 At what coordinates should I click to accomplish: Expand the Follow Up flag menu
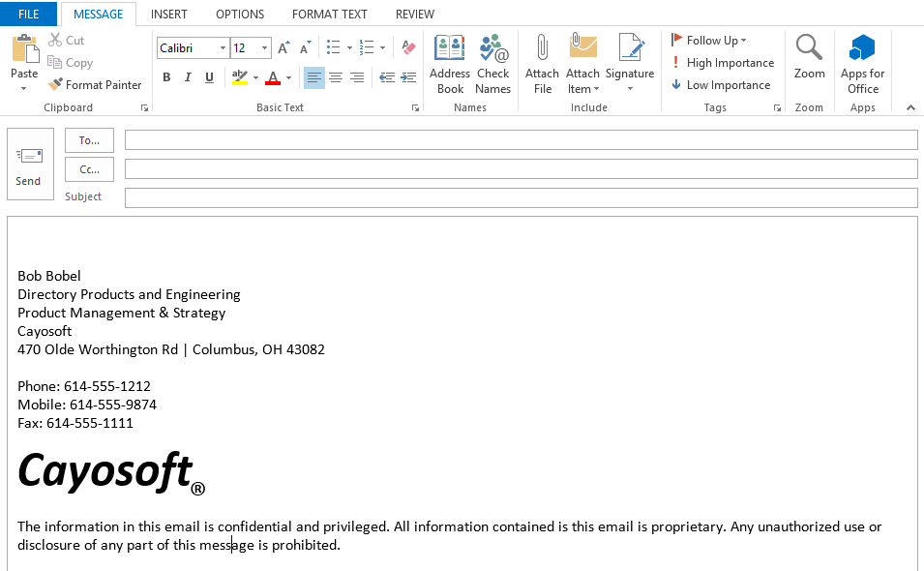(x=709, y=40)
